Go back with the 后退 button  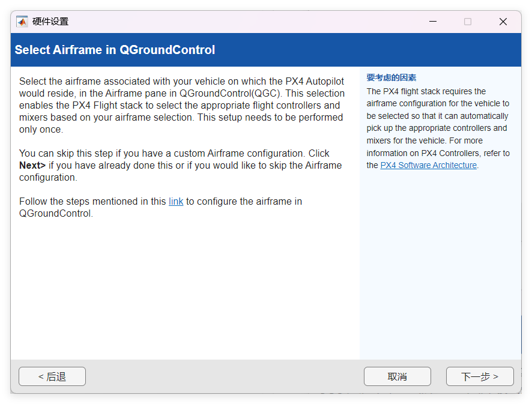52,376
